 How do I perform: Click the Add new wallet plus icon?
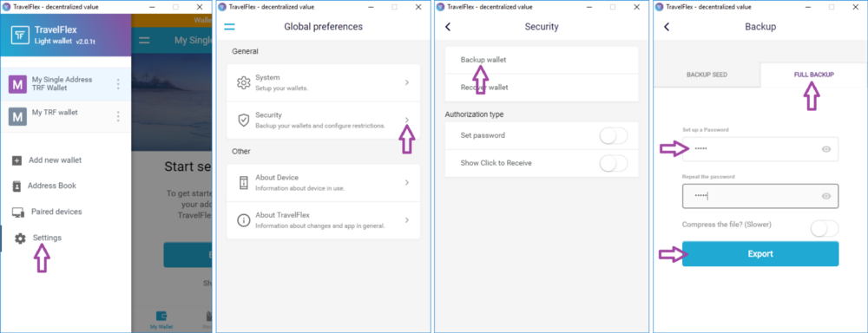[x=16, y=160]
